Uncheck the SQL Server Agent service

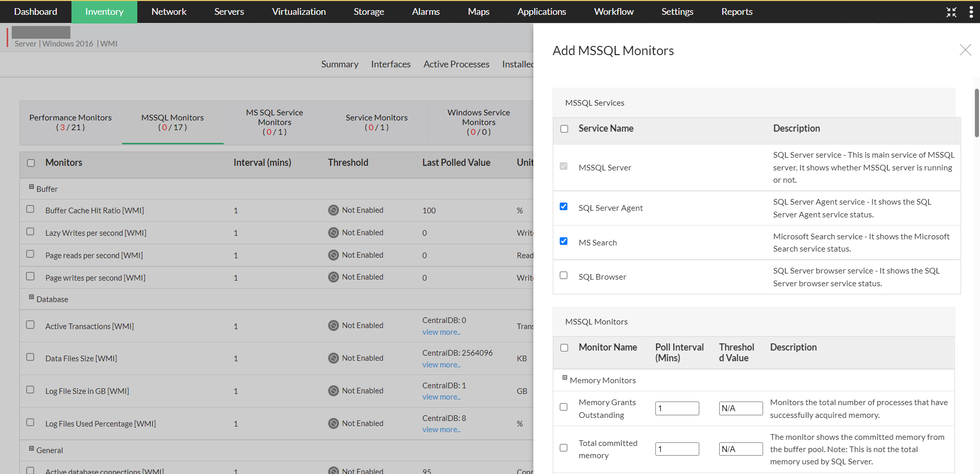coord(563,207)
